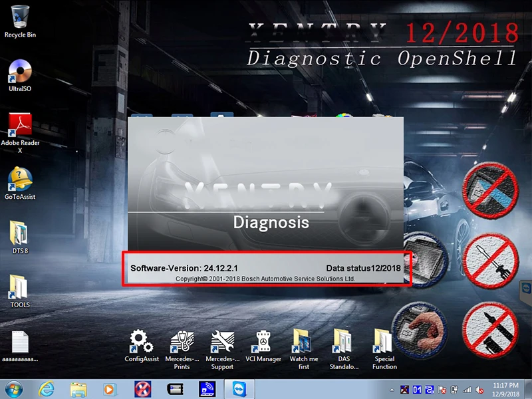Click the Data status12/2018 text
The width and height of the screenshot is (532, 399).
[363, 268]
